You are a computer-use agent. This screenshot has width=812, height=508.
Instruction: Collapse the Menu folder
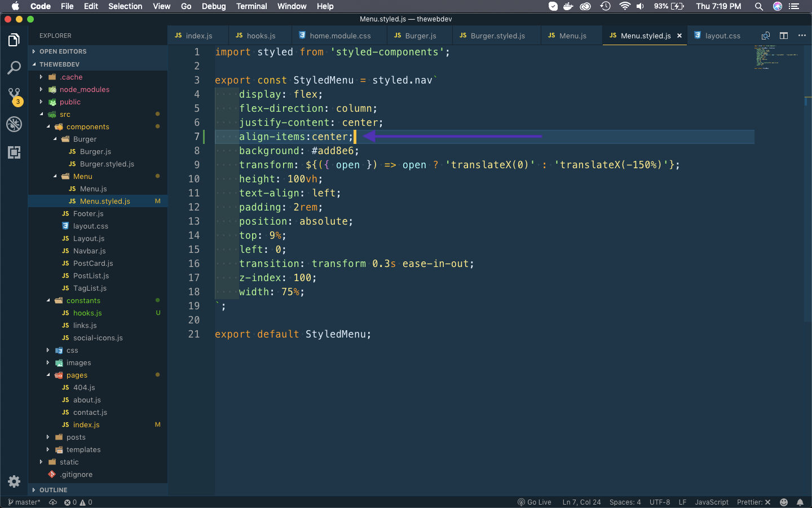tap(98, 176)
